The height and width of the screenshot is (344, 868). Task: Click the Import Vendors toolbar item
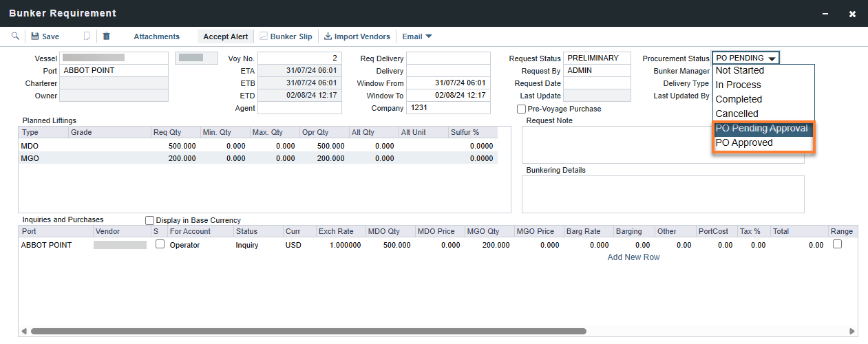coord(357,36)
